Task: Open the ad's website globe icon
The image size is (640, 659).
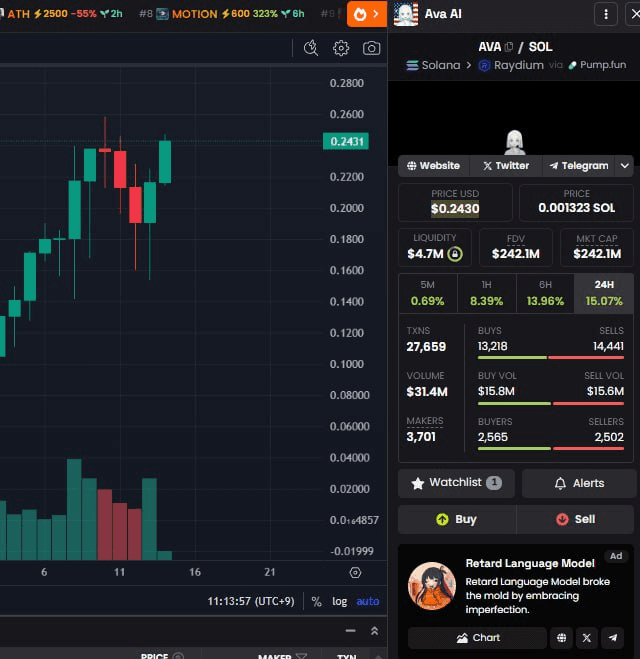Action: 561,638
